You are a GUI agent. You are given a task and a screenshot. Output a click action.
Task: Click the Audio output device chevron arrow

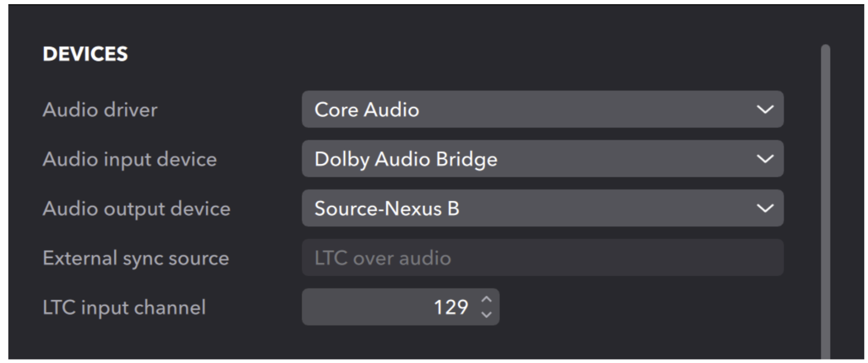(x=765, y=208)
